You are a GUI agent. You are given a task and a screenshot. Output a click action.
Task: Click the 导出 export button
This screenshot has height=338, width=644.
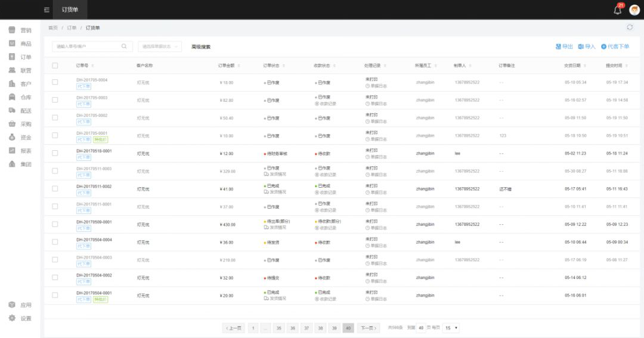[564, 46]
